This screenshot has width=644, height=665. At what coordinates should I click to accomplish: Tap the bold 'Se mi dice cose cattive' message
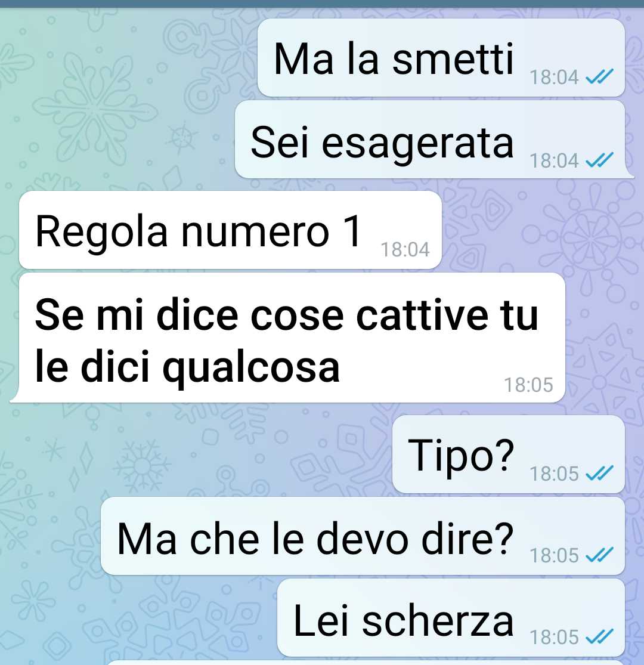[x=288, y=338]
